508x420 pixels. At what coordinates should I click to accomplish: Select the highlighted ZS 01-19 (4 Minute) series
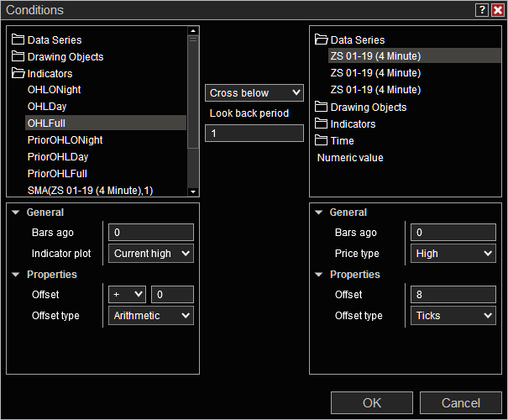[x=414, y=55]
